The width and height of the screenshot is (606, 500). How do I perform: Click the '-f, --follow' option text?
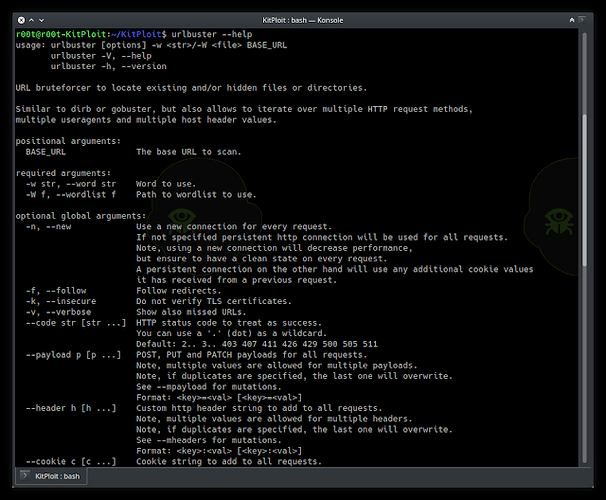click(x=56, y=291)
